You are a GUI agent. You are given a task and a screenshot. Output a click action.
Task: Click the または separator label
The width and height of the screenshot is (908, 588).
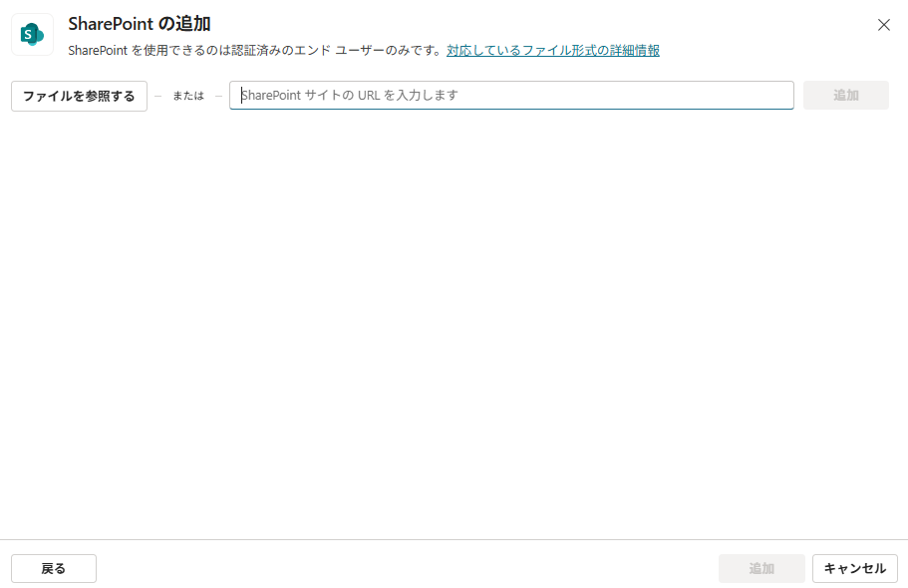pos(188,96)
